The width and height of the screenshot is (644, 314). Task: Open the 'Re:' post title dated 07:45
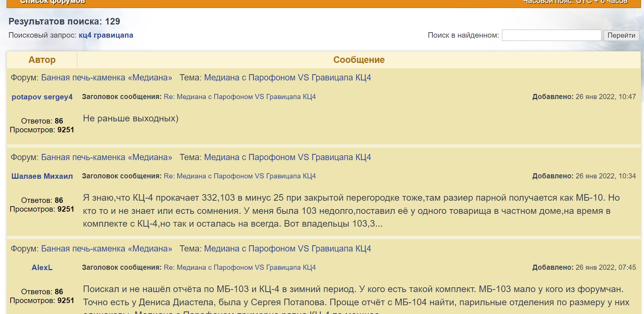coord(240,268)
